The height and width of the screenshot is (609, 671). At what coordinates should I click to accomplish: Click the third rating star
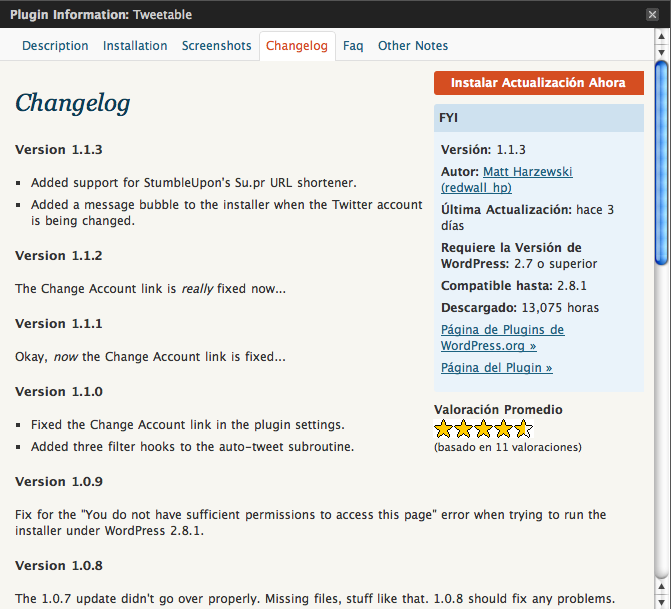[x=483, y=430]
